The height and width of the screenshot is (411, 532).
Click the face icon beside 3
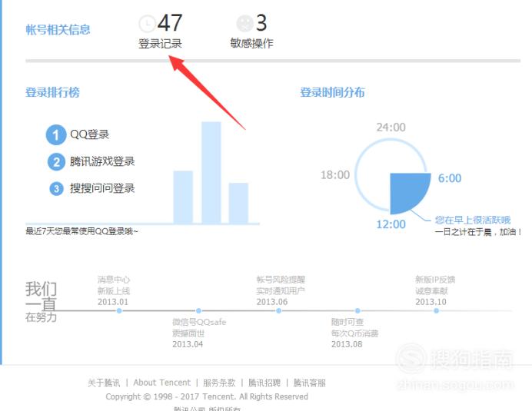(244, 23)
